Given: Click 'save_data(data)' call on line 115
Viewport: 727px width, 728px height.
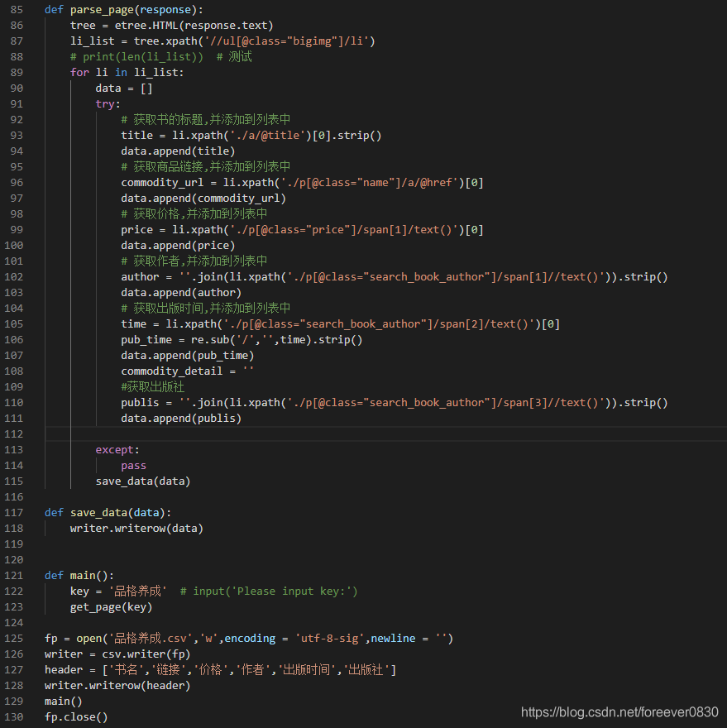Looking at the screenshot, I should pos(143,482).
